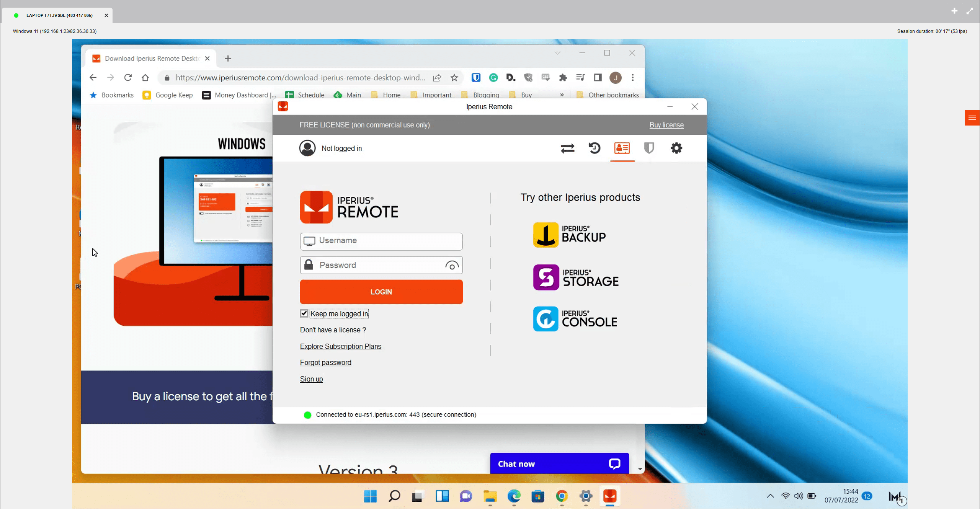
Task: Toggle password visibility eye icon
Action: pos(452,266)
